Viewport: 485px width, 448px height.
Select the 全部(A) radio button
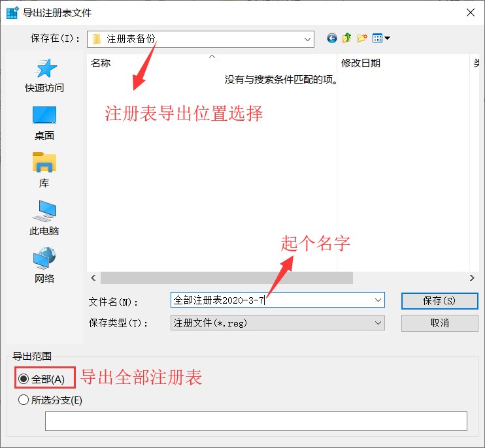pyautogui.click(x=24, y=379)
